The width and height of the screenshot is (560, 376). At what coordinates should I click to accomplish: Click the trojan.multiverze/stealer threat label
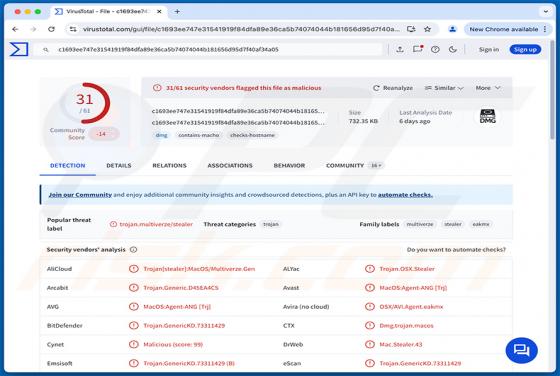(156, 224)
